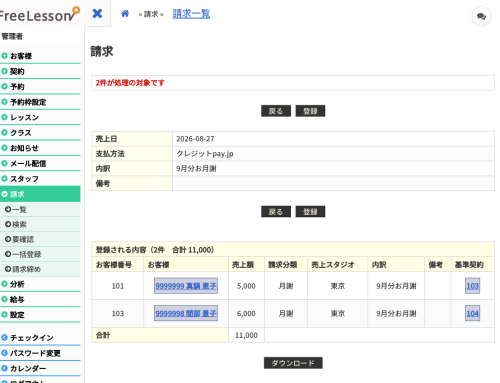Click the 管理者 label in the sidebar
The width and height of the screenshot is (500, 383).
point(12,36)
